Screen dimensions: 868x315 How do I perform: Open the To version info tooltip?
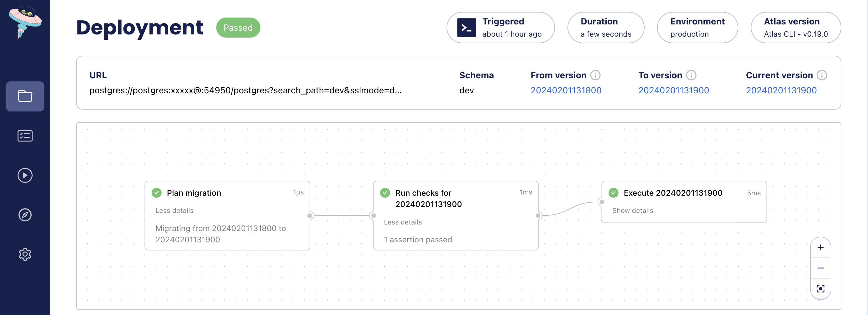(692, 75)
